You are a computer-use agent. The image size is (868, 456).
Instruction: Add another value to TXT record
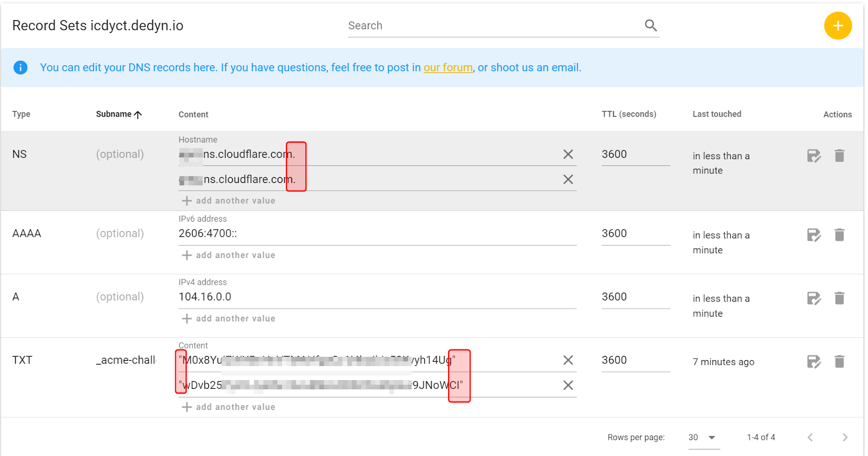pos(228,407)
